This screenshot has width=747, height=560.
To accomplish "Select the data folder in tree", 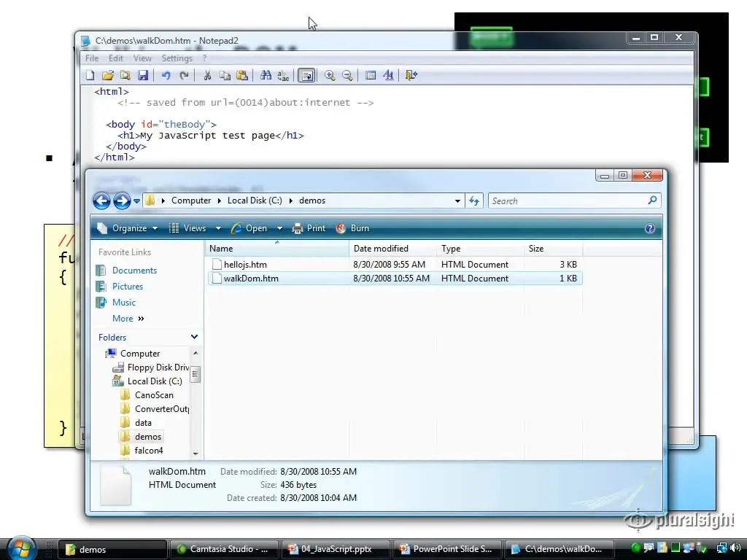I will click(143, 422).
